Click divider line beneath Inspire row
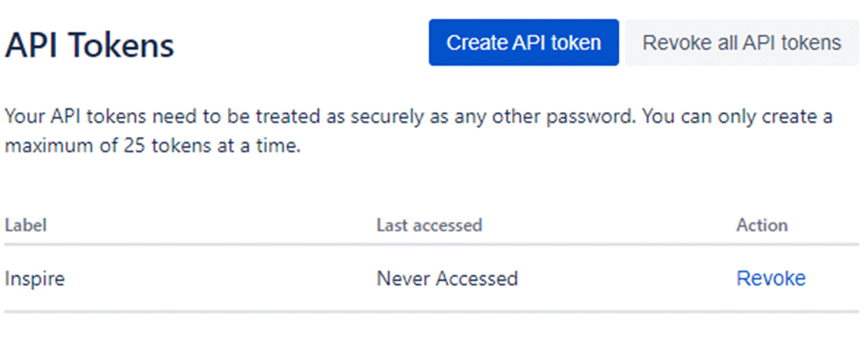The height and width of the screenshot is (341, 868). (x=432, y=312)
